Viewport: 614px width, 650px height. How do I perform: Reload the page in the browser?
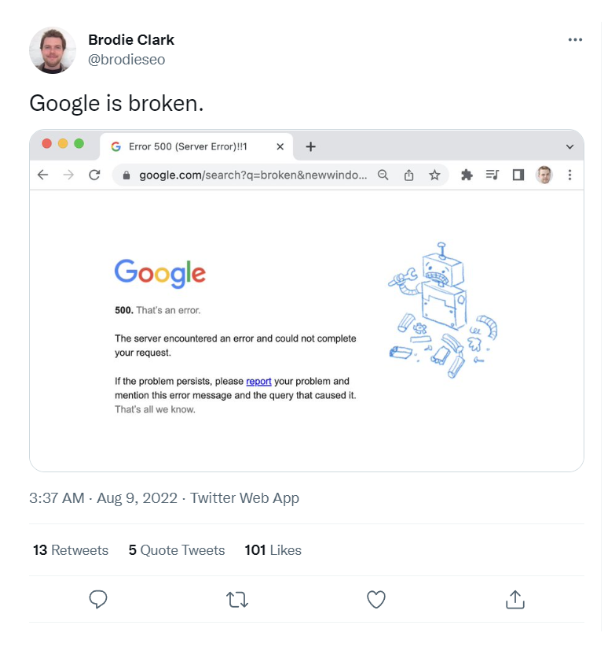(95, 175)
